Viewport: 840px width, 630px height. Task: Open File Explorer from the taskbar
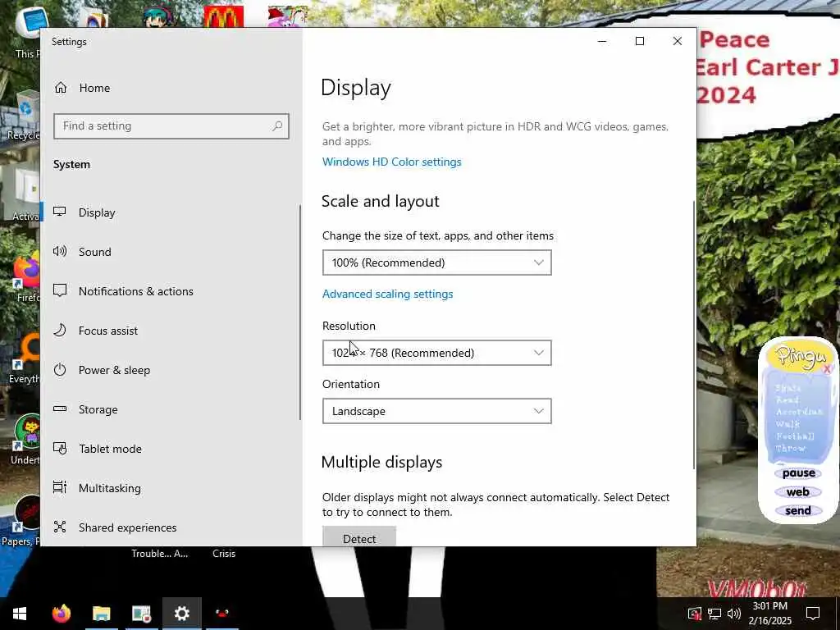(x=101, y=614)
